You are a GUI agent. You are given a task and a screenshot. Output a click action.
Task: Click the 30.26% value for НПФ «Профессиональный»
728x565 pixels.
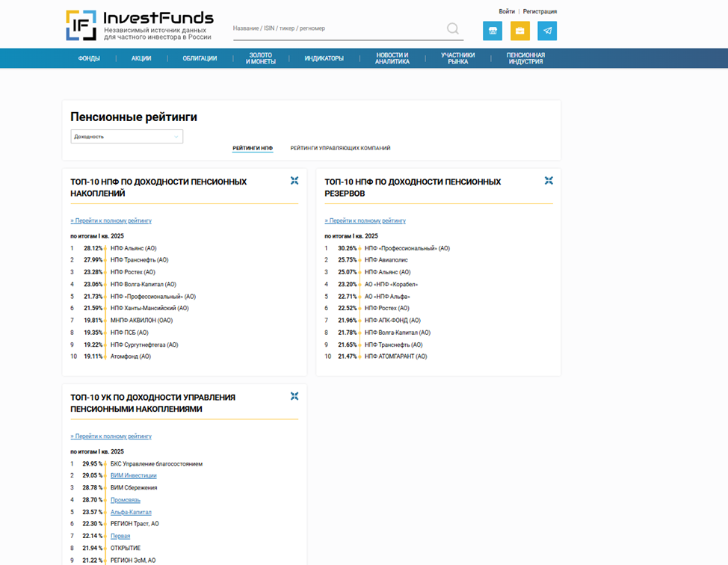click(348, 248)
